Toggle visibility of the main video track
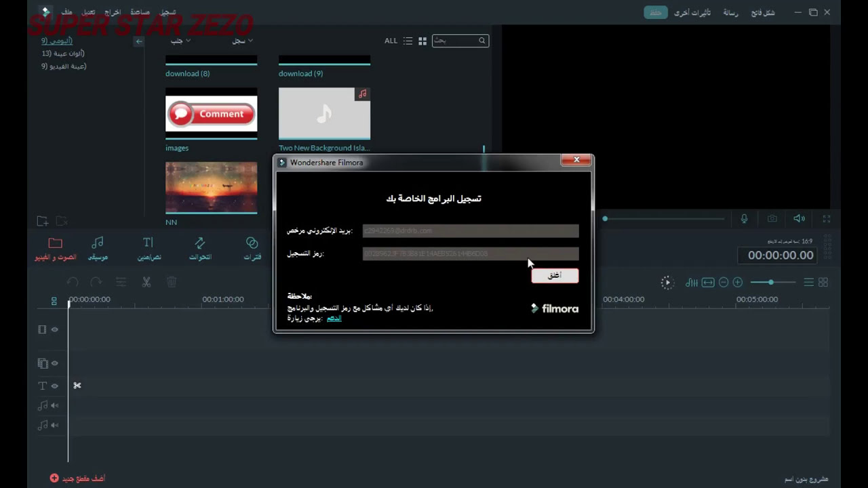Screen dimensions: 868x488 point(54,329)
